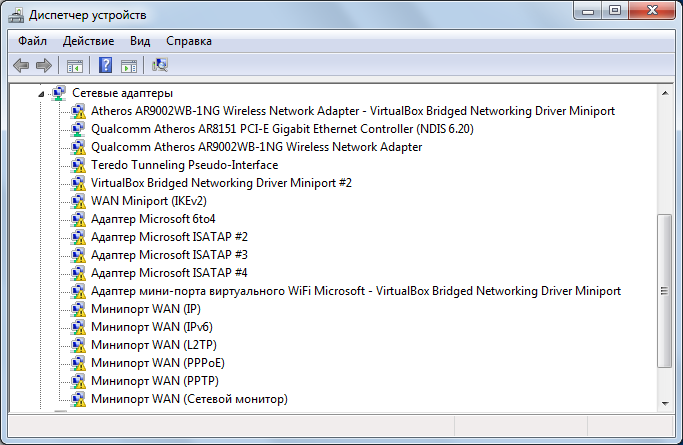Screen dimensions: 683x445
Task: Click icon beside Адаптер Microsoft ISATAP #4
Action: (x=78, y=273)
